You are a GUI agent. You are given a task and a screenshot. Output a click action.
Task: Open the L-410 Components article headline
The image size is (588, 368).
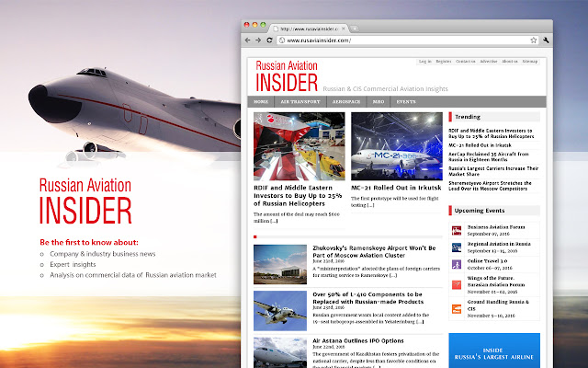[x=367, y=298]
